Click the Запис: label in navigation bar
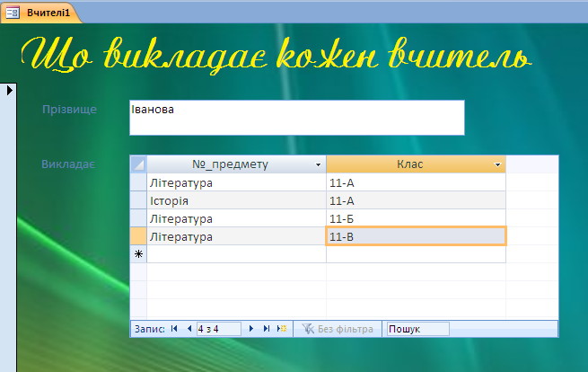 pos(150,329)
